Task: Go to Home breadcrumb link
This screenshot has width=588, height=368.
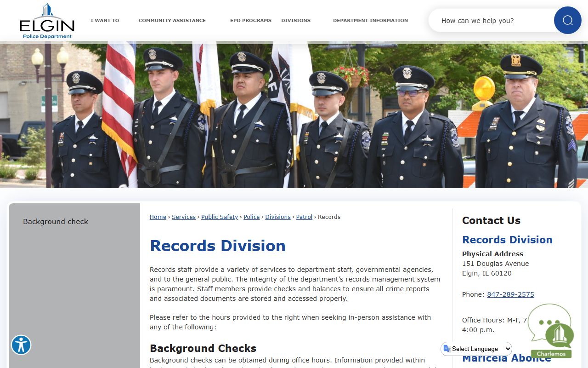Action: [x=158, y=217]
